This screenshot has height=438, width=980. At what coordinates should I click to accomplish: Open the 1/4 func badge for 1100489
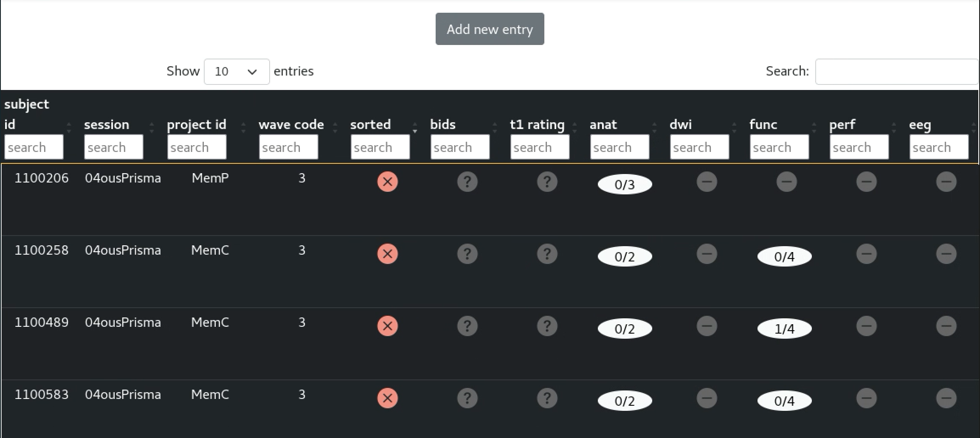784,329
